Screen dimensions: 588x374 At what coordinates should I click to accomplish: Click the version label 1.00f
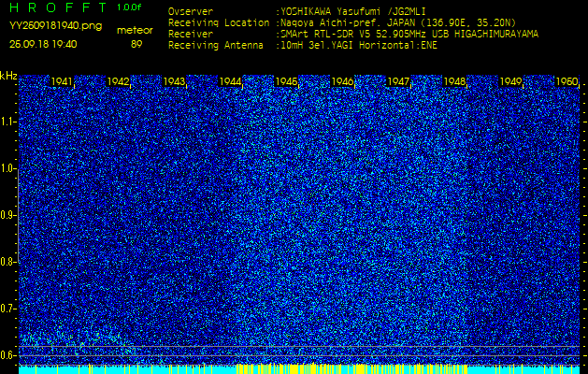129,7
